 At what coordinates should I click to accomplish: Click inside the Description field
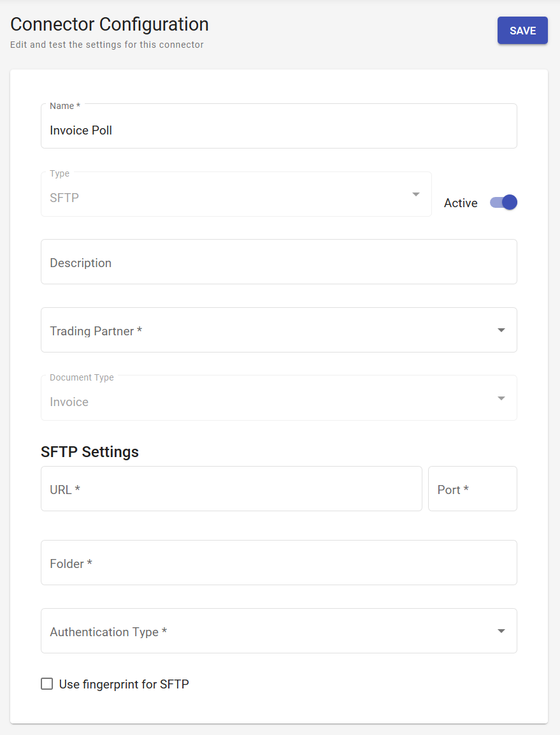coord(278,262)
